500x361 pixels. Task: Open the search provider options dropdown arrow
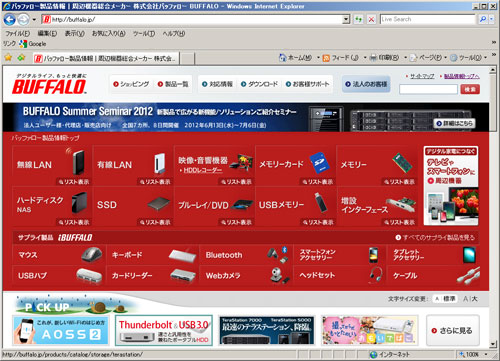(491, 20)
